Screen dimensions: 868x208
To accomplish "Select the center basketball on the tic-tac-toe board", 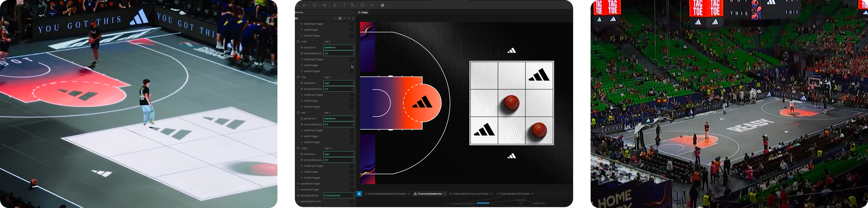I will [x=511, y=103].
